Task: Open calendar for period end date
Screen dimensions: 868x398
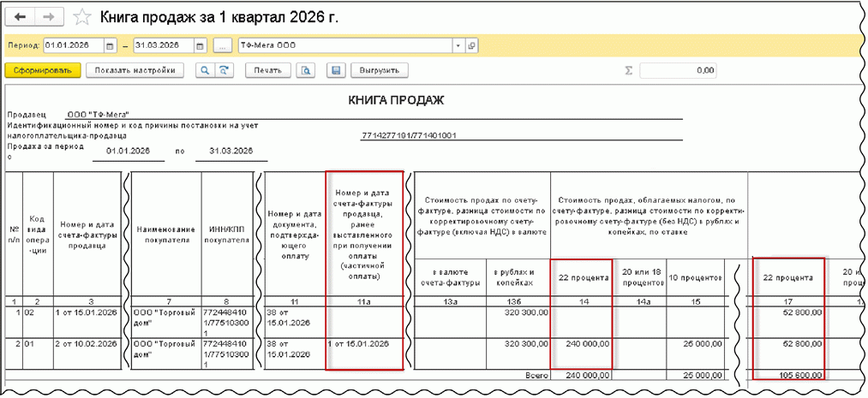Action: (200, 45)
